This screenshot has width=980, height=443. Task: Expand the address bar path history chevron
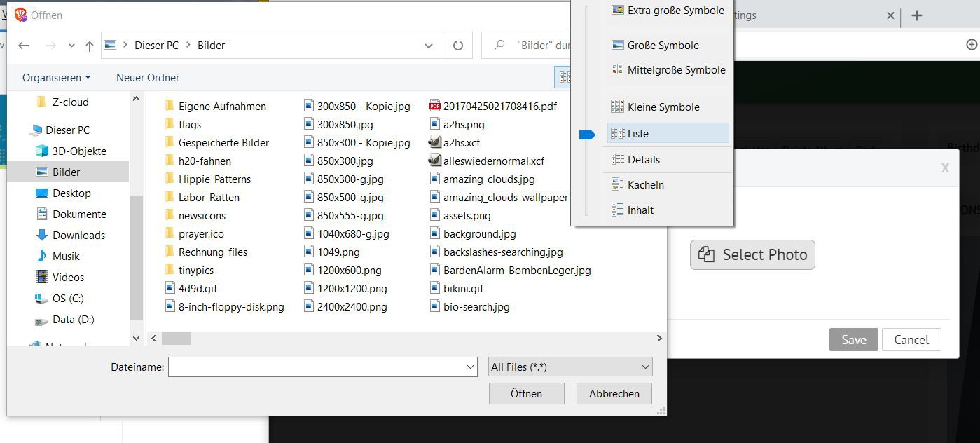(429, 46)
